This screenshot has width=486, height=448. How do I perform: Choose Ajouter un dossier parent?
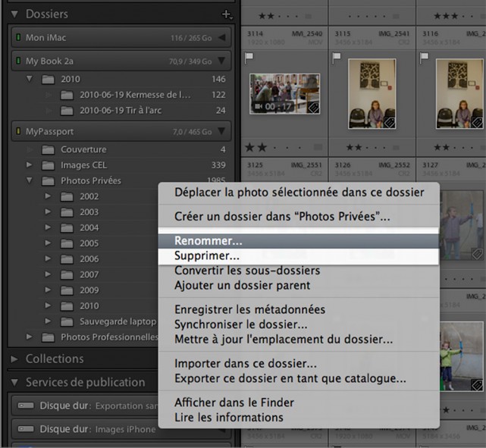click(x=299, y=285)
